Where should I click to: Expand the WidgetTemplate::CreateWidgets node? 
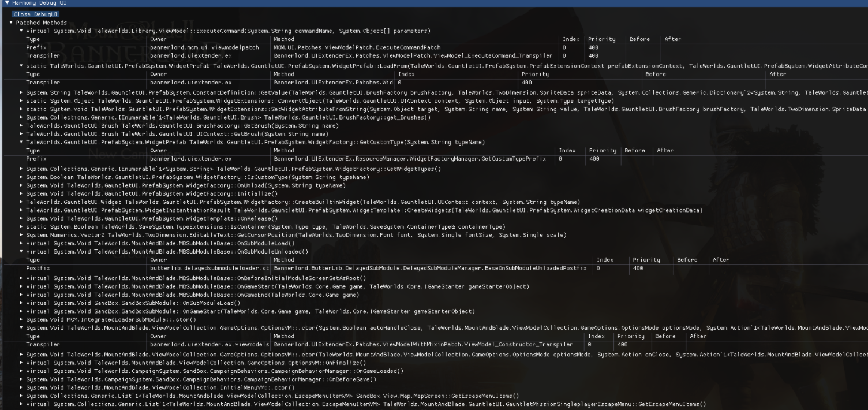coord(21,210)
